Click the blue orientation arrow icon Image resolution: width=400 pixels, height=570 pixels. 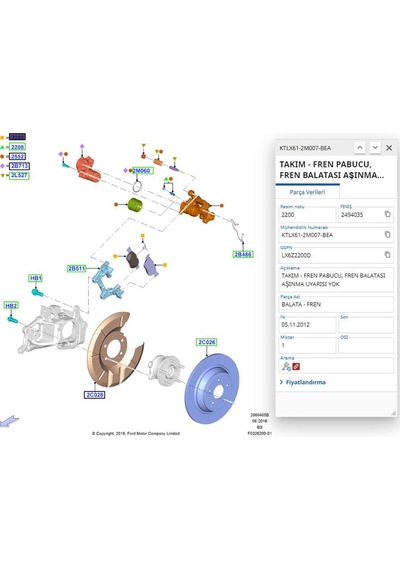(9, 421)
